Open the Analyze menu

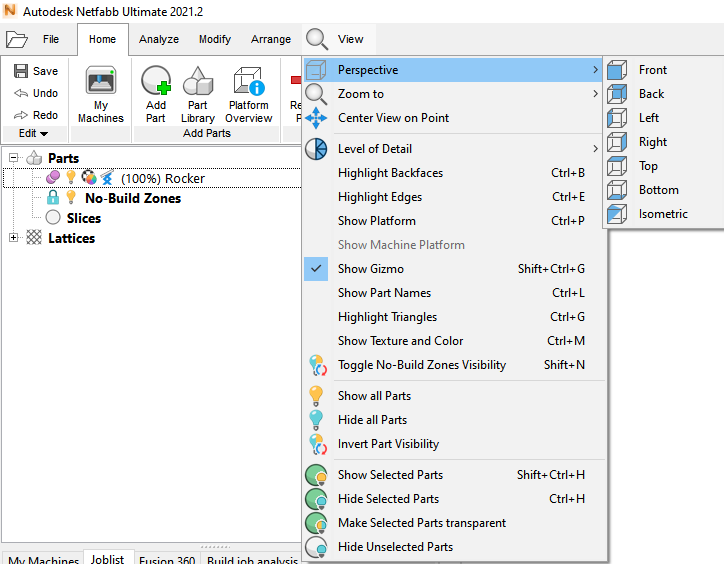pyautogui.click(x=159, y=39)
